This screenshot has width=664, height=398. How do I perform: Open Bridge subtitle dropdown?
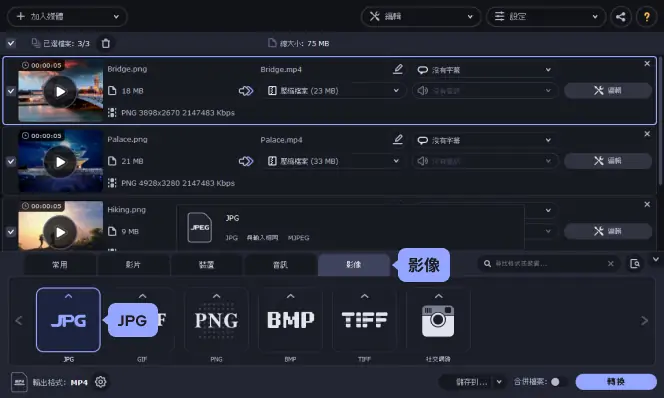pos(485,69)
